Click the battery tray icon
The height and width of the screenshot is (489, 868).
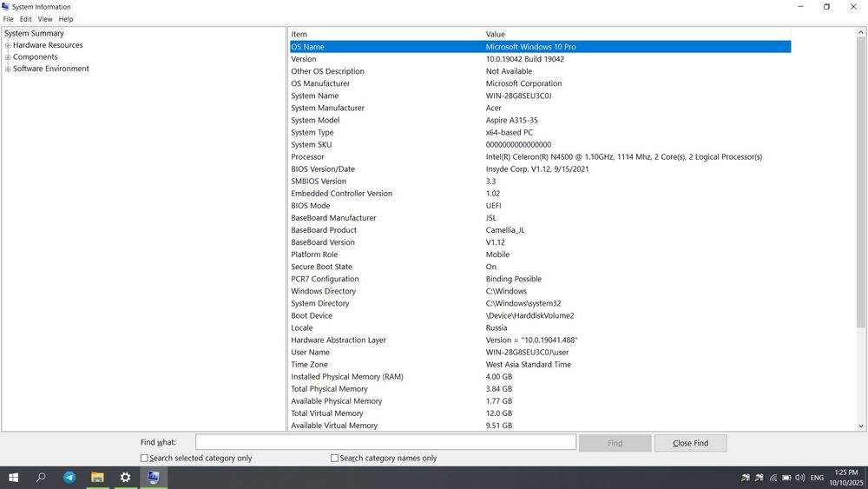click(x=786, y=478)
